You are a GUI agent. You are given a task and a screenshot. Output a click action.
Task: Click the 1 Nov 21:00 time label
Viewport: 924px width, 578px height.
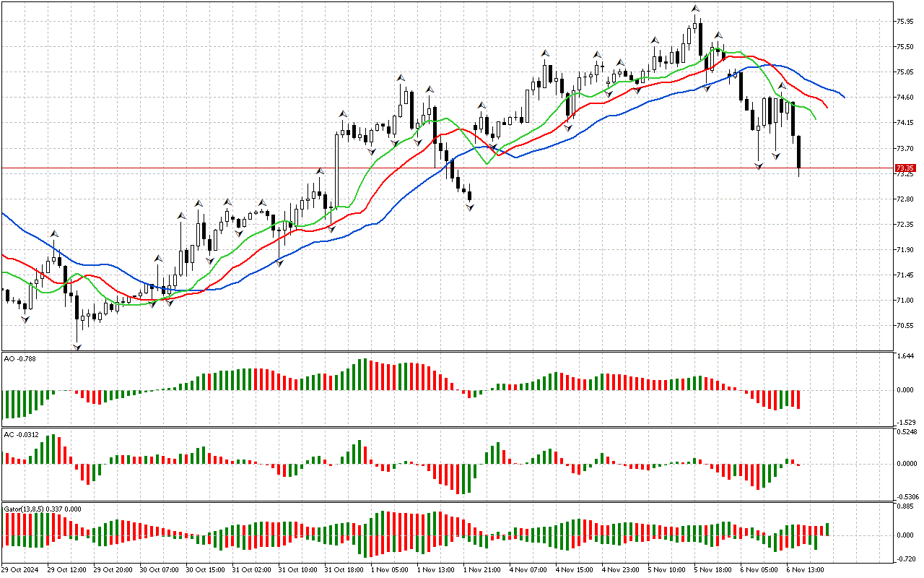483,569
